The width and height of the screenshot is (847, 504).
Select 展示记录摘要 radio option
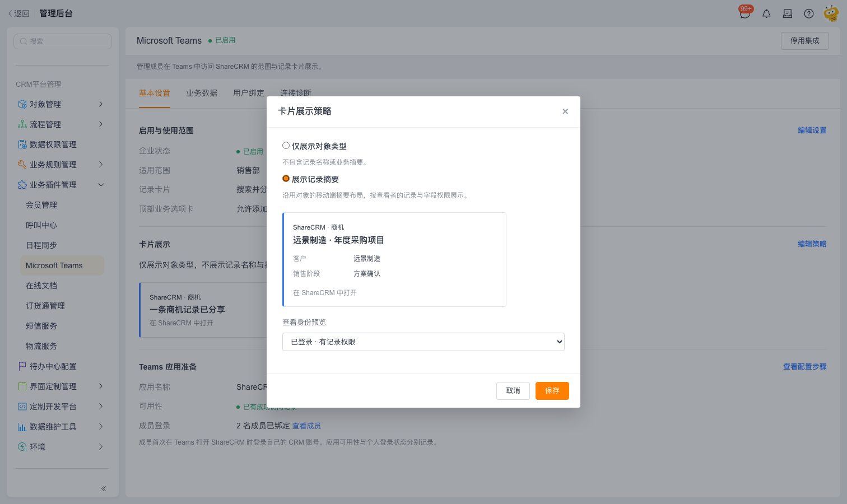coord(286,179)
